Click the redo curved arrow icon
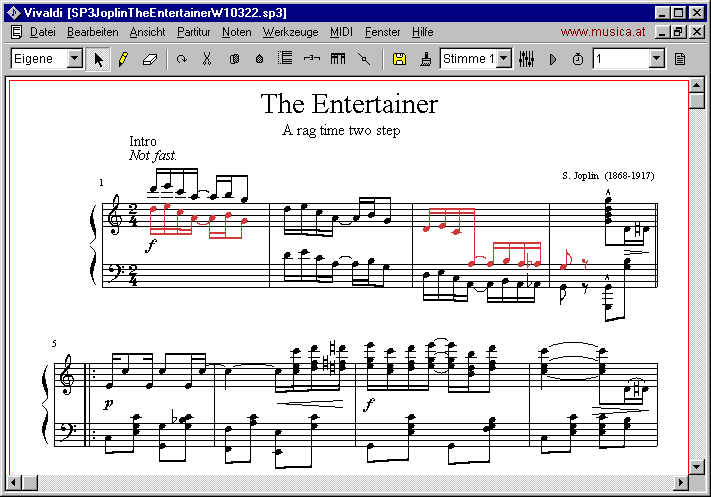Viewport: 711px width, 497px height. pos(182,59)
